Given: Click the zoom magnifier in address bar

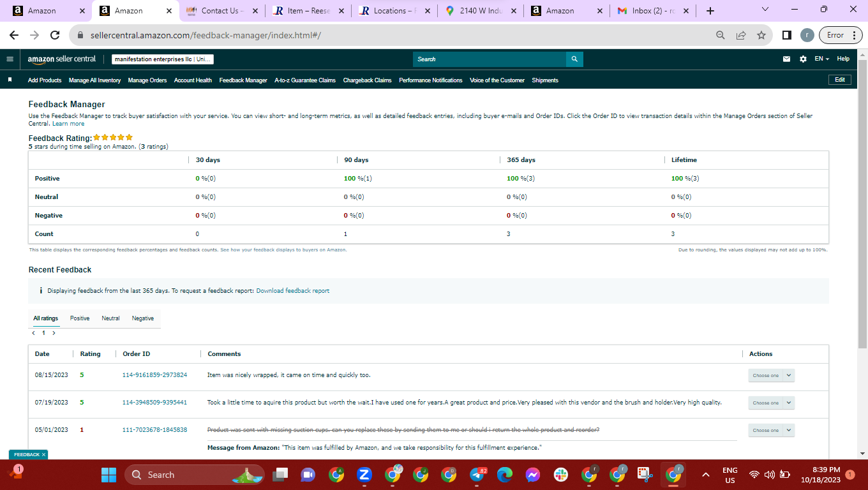Looking at the screenshot, I should coord(721,35).
